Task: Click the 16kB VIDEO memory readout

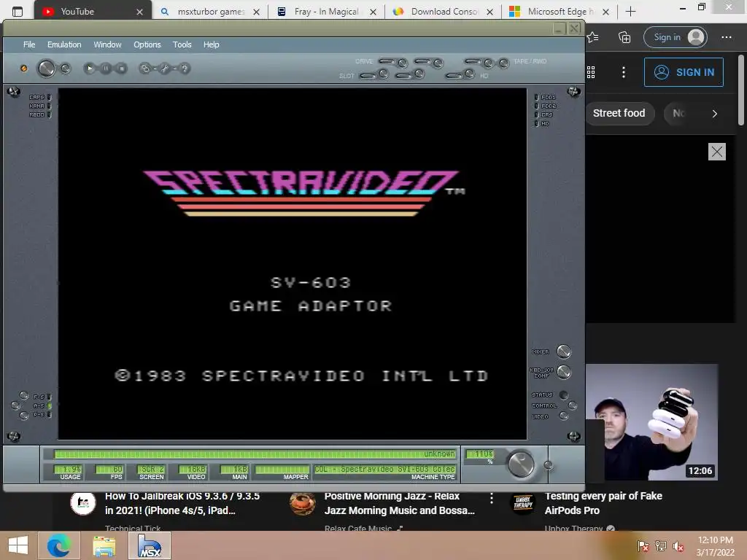Action: pyautogui.click(x=192, y=470)
